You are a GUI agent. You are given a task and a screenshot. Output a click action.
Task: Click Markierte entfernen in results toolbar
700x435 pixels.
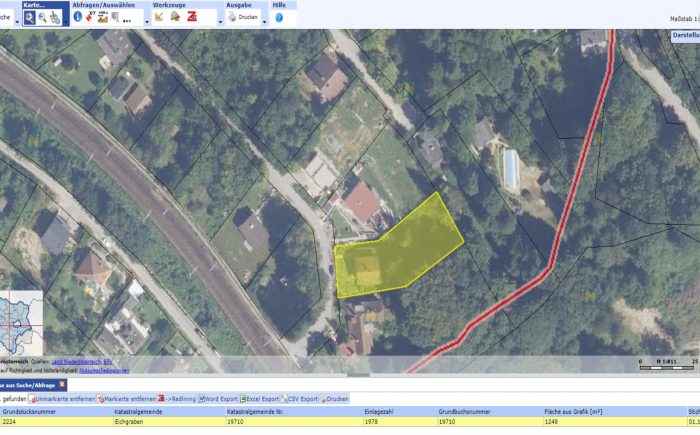tap(127, 399)
